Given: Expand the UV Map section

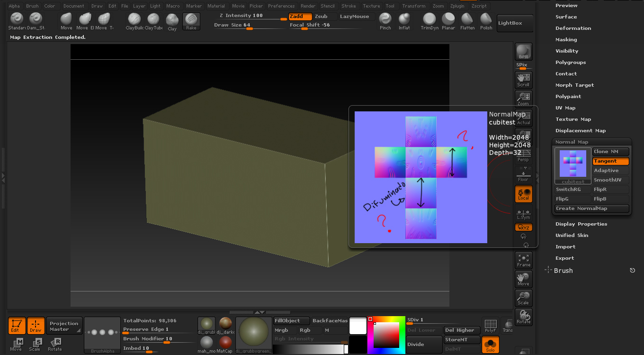Looking at the screenshot, I should click(565, 108).
